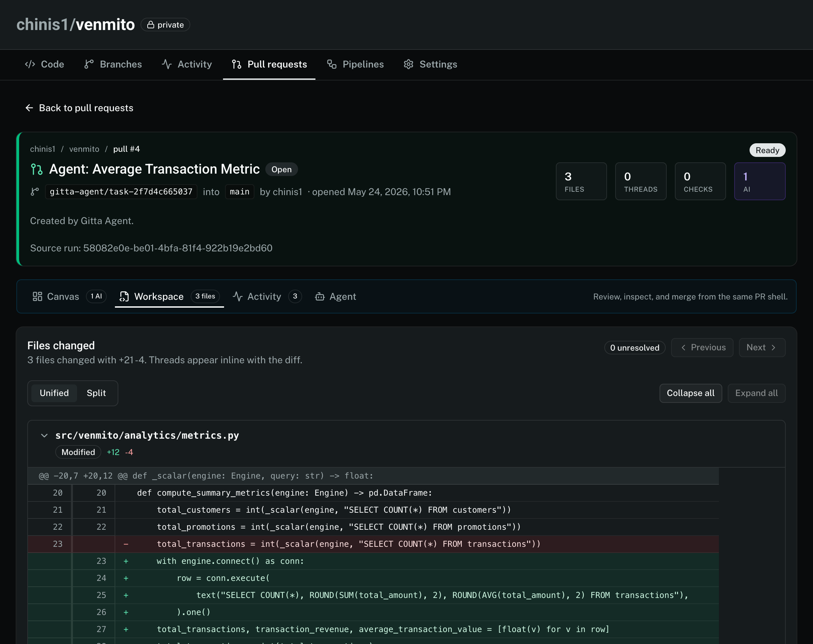This screenshot has width=813, height=644.
Task: Switch diff view to Split
Action: (x=96, y=393)
